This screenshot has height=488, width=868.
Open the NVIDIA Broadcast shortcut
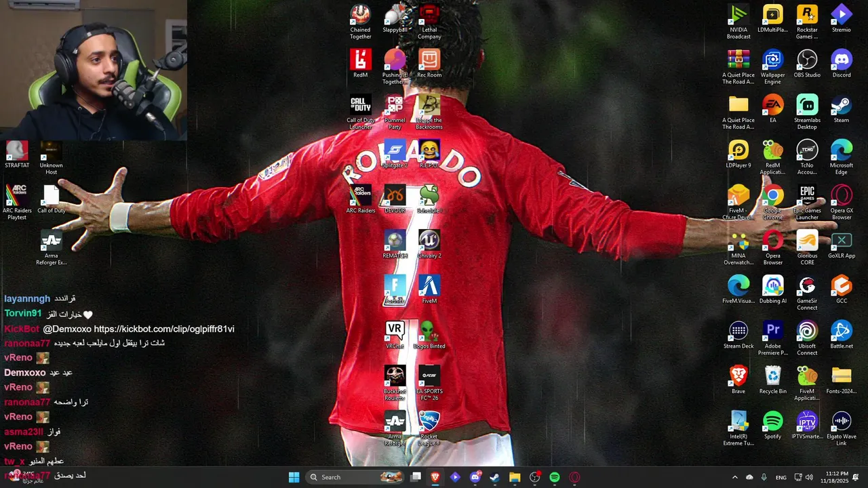[738, 22]
